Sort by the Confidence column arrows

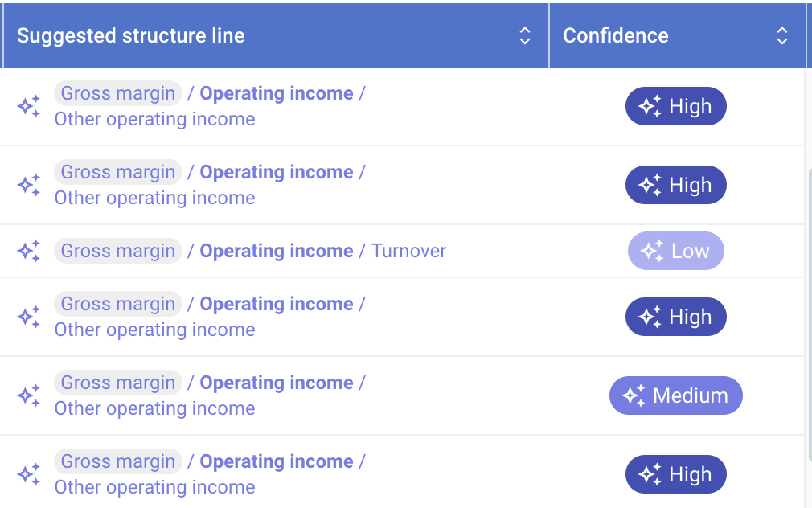pyautogui.click(x=782, y=35)
